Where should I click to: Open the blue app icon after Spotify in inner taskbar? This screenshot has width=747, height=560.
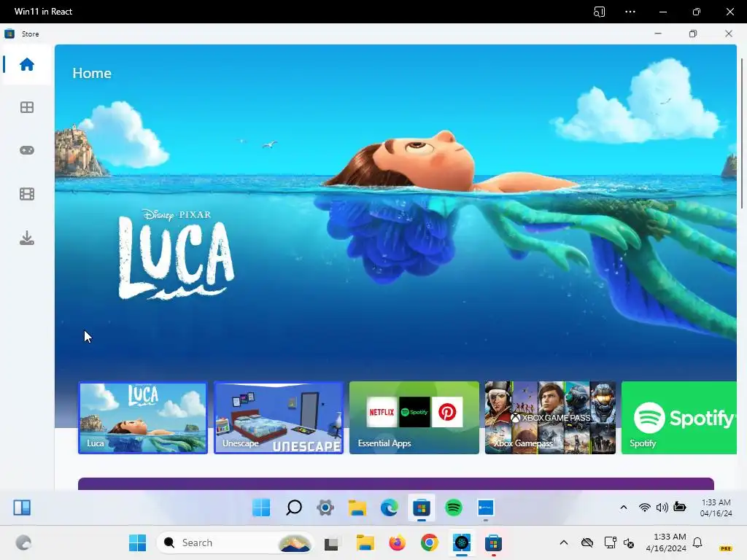(x=485, y=507)
